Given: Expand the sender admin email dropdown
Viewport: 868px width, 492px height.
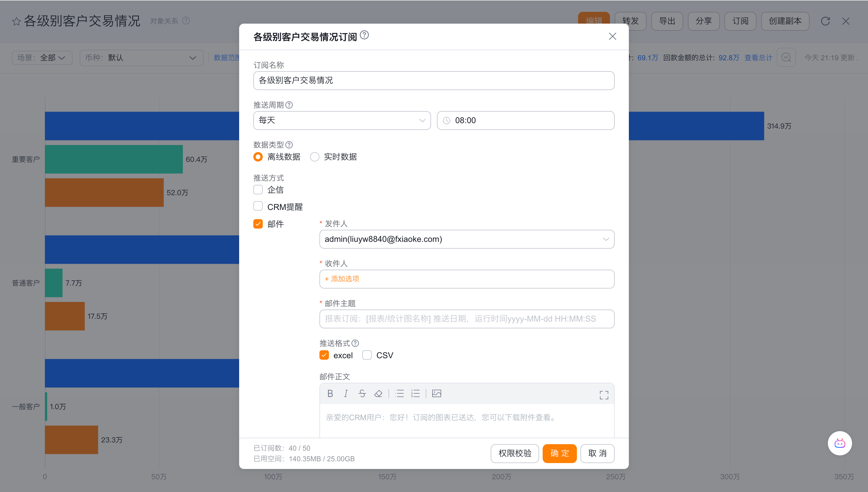Looking at the screenshot, I should click(467, 239).
